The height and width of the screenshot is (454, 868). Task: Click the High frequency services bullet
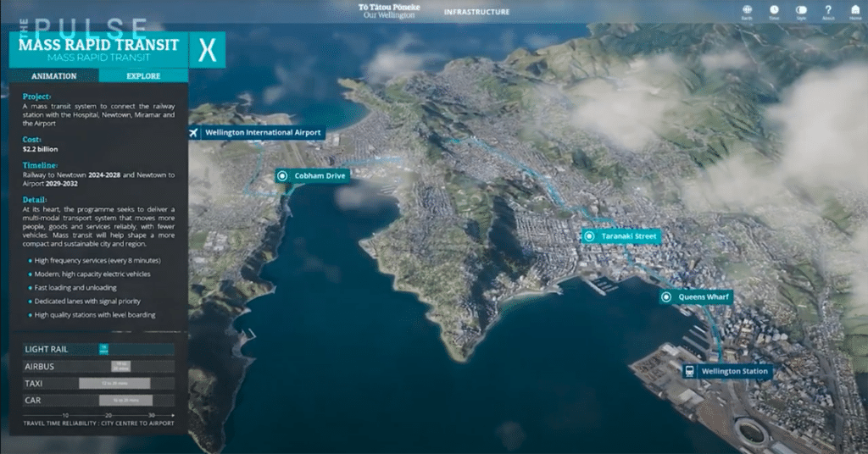97,260
